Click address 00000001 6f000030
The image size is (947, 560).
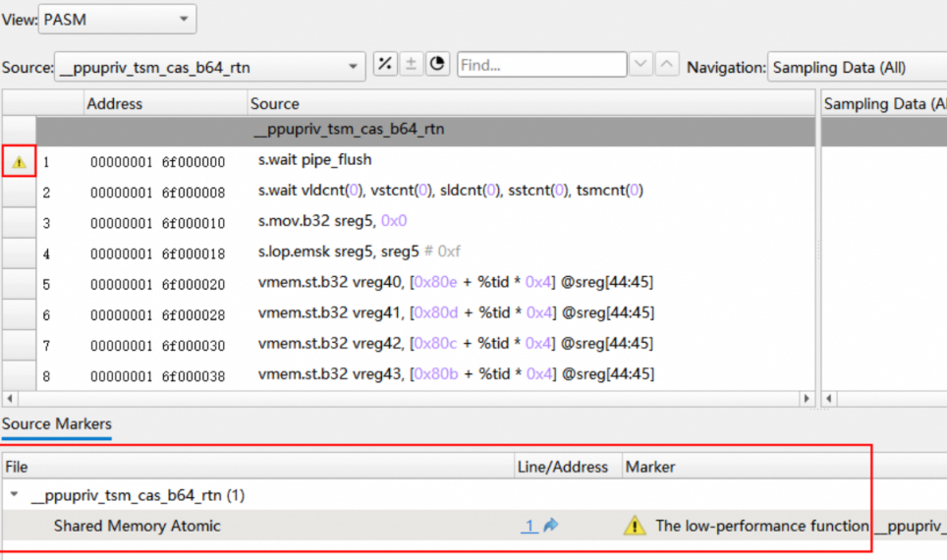157,346
